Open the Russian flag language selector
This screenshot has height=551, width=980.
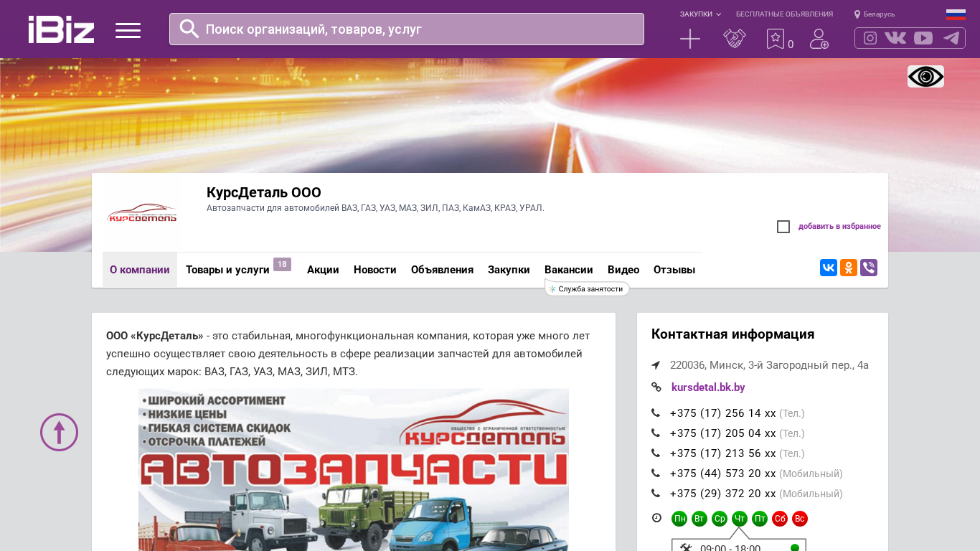[x=956, y=14]
